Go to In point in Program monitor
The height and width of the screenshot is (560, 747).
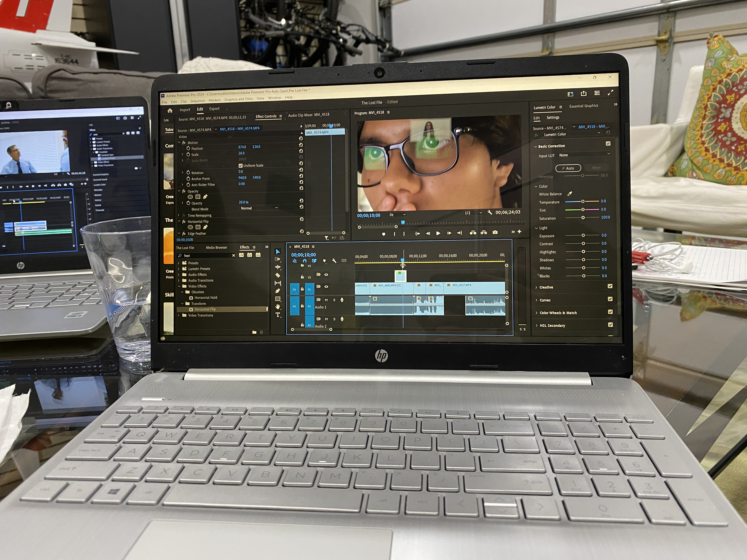coord(417,234)
